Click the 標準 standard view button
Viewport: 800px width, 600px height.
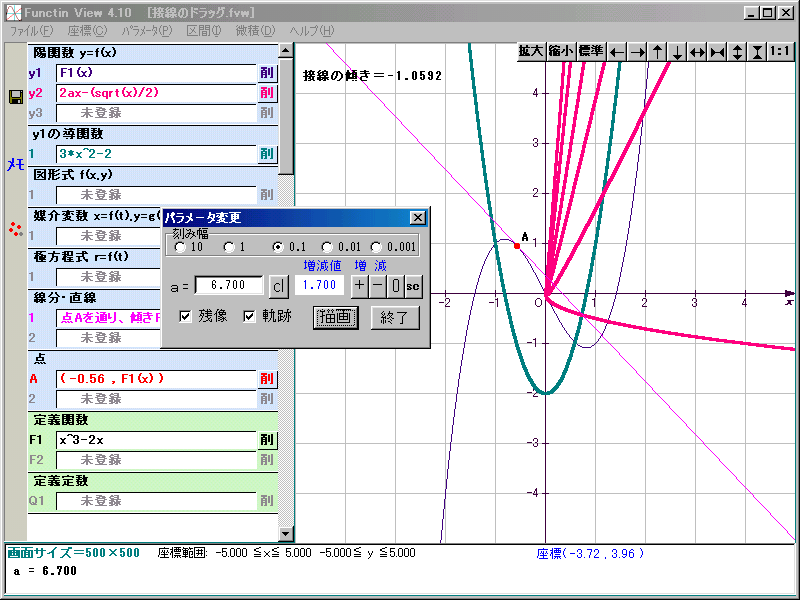coord(591,52)
